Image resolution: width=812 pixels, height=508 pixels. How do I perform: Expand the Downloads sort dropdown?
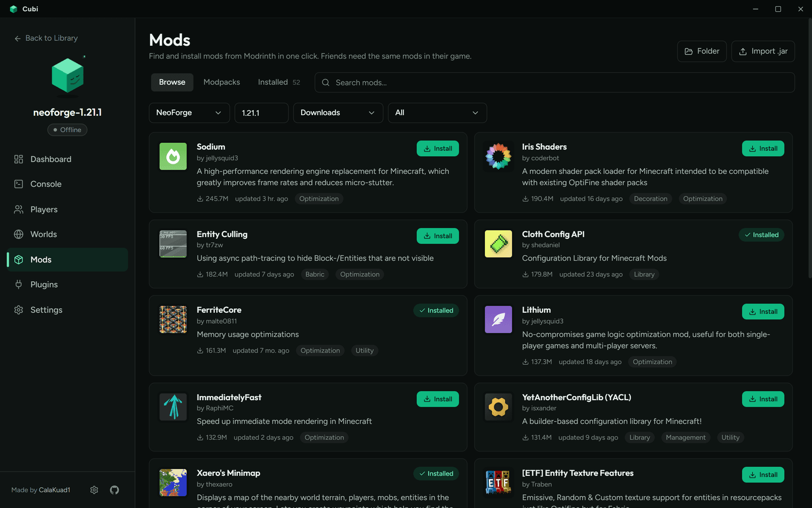point(338,113)
